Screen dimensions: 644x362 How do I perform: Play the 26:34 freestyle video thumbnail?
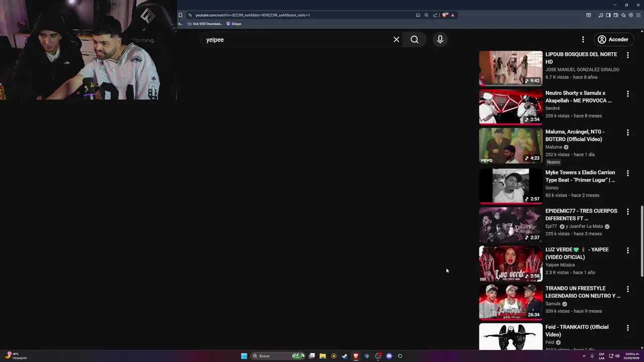(511, 302)
